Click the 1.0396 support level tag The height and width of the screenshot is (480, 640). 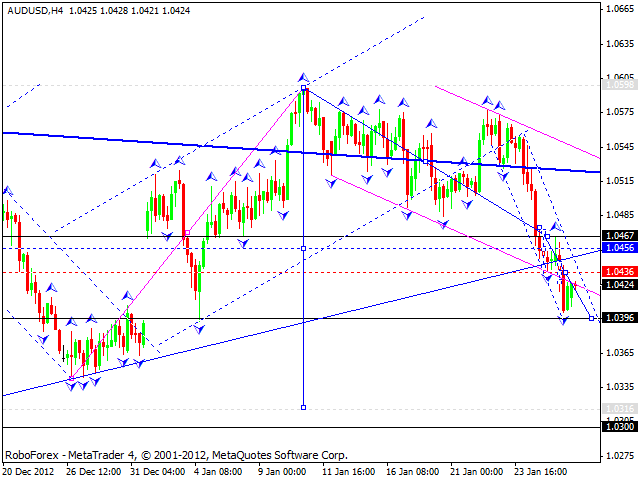621,318
